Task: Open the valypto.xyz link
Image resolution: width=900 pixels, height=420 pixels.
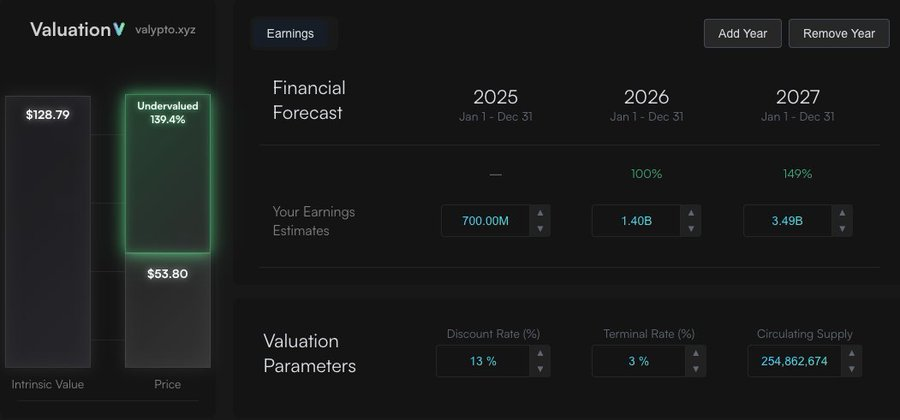Action: coord(165,30)
